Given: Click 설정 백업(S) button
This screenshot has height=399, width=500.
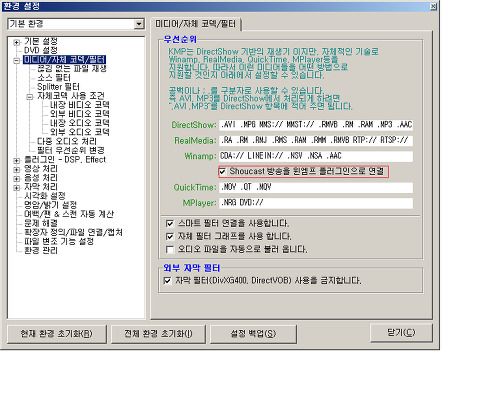Looking at the screenshot, I should pos(253,334).
